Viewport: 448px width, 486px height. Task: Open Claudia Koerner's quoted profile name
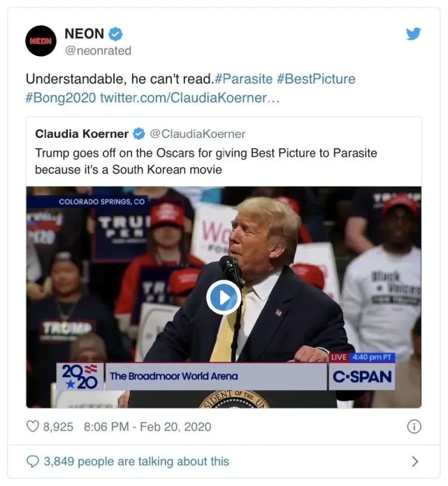(82, 134)
